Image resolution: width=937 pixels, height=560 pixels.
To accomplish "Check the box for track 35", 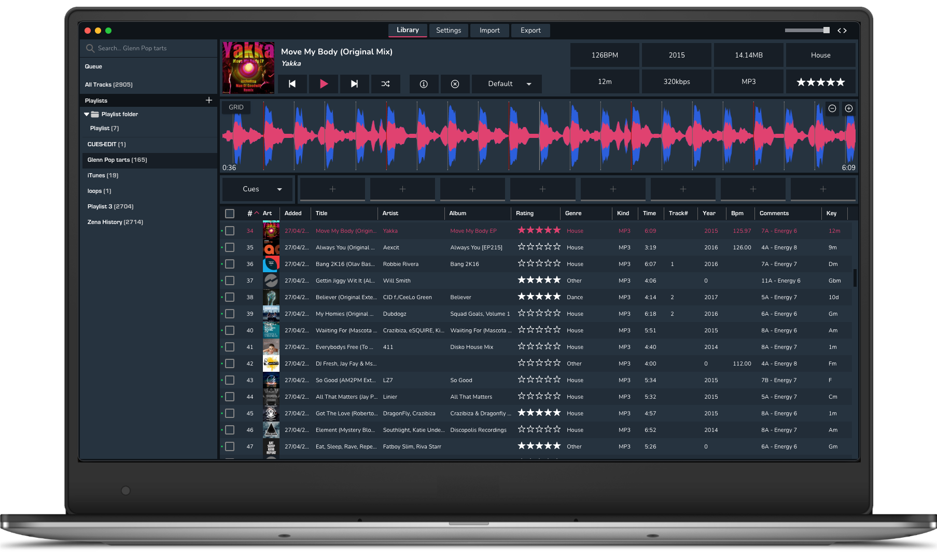I will [230, 247].
